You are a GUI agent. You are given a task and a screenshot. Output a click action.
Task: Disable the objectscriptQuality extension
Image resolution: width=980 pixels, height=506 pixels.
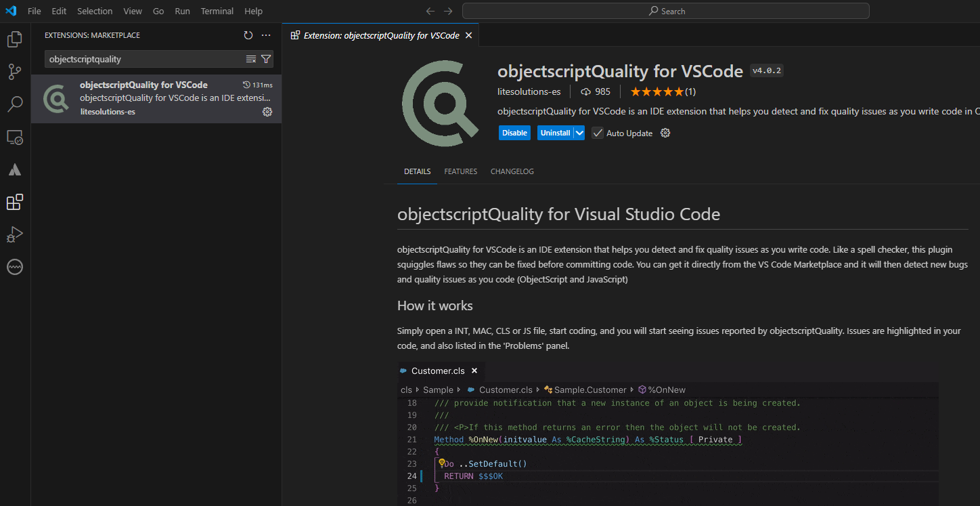514,133
